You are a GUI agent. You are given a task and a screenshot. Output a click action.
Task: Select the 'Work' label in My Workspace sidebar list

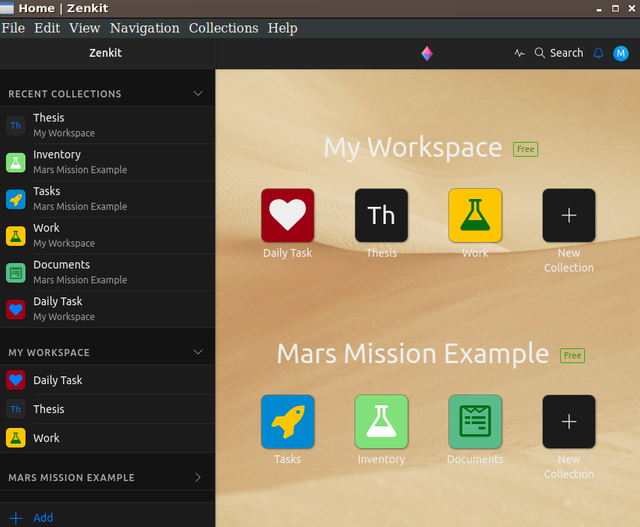click(x=46, y=438)
